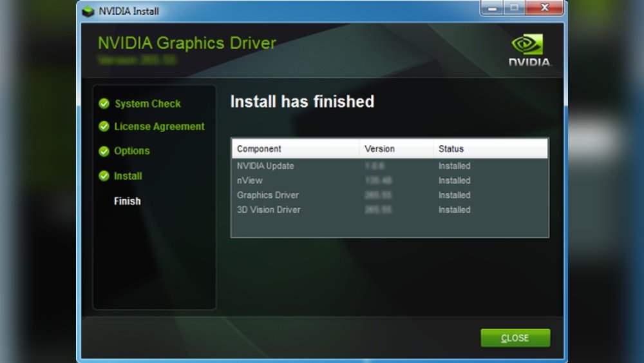This screenshot has height=363, width=644.
Task: Click the Installed status for nView
Action: [x=454, y=181]
